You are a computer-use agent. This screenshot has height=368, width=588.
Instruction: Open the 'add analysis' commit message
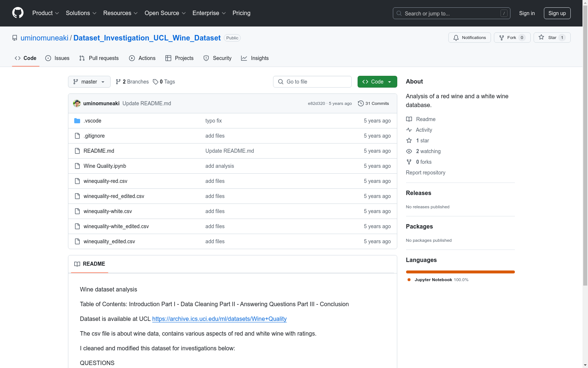click(220, 166)
